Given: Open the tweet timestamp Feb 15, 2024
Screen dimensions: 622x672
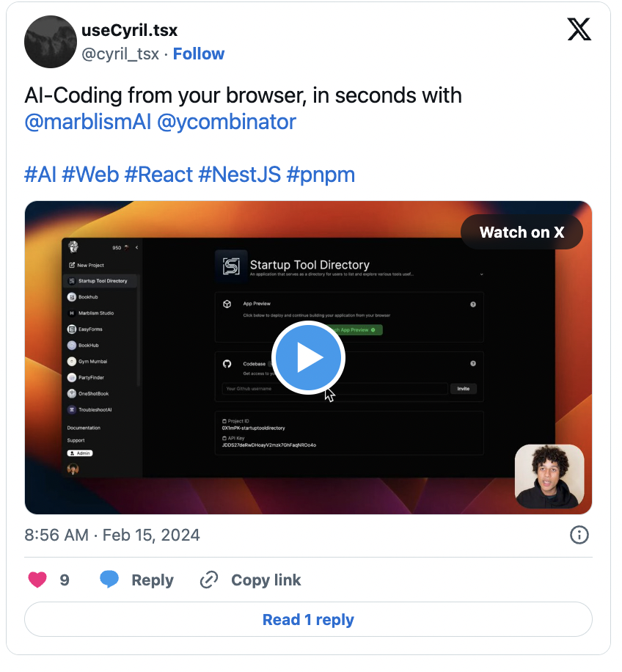Looking at the screenshot, I should [x=112, y=536].
